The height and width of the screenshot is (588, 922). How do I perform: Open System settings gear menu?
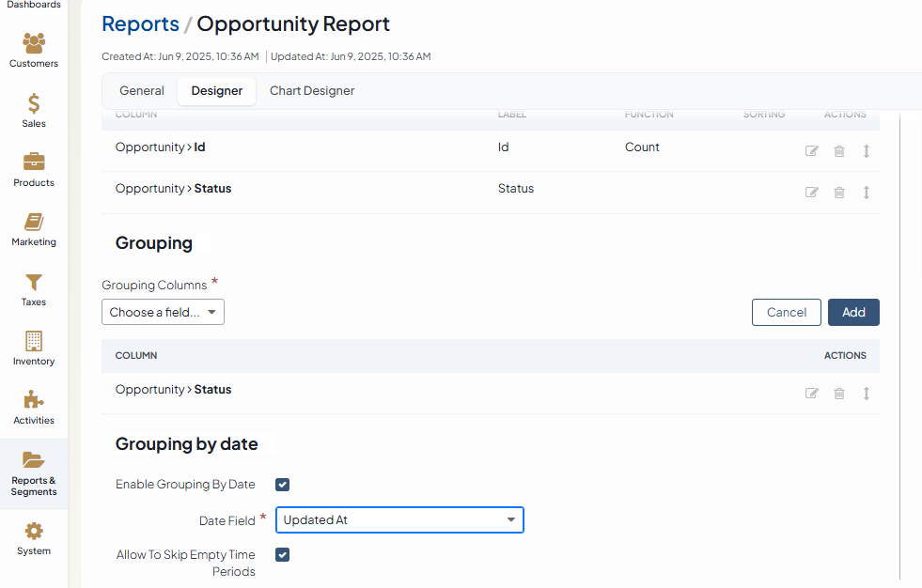point(34,538)
